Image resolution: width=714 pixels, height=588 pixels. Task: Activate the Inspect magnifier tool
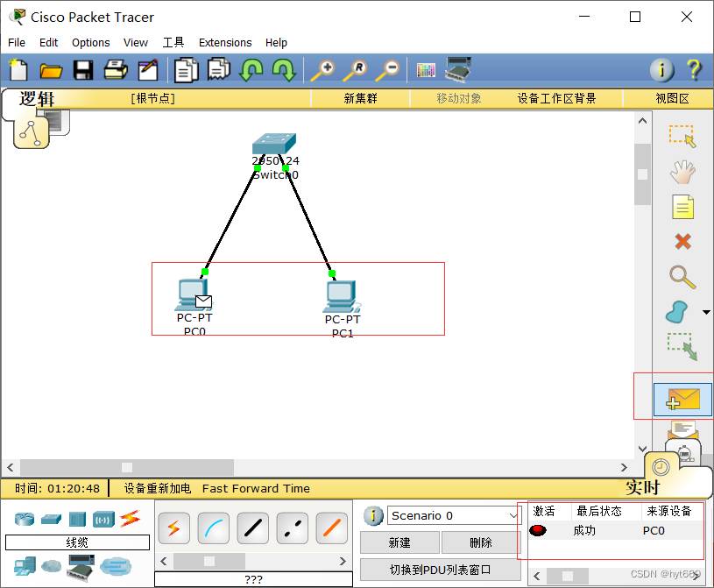[682, 277]
